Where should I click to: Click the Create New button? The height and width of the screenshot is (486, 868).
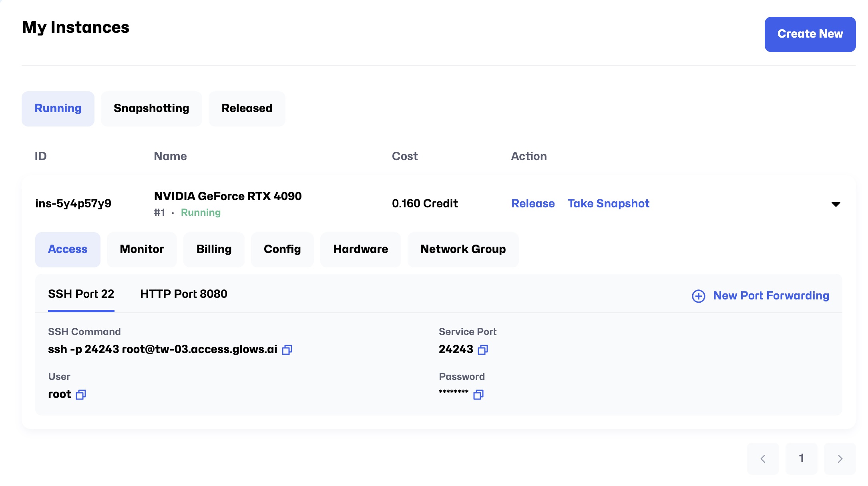click(x=810, y=34)
